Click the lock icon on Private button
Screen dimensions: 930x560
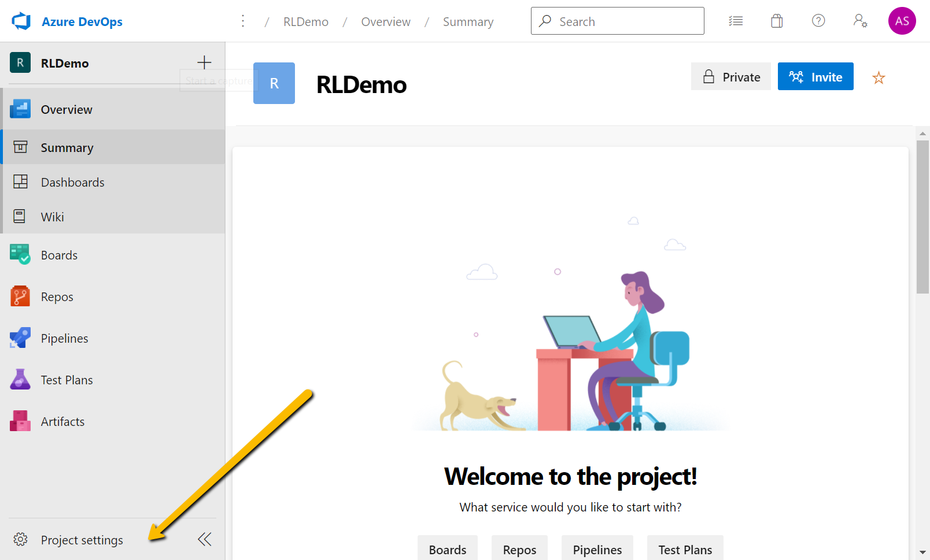[x=708, y=76]
